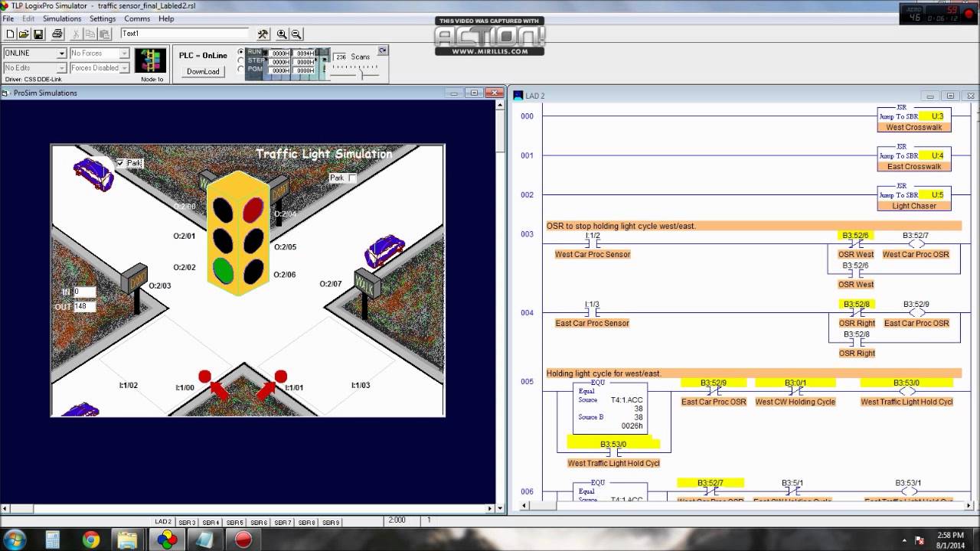
Task: Select the STEP mode radio button
Action: [241, 60]
